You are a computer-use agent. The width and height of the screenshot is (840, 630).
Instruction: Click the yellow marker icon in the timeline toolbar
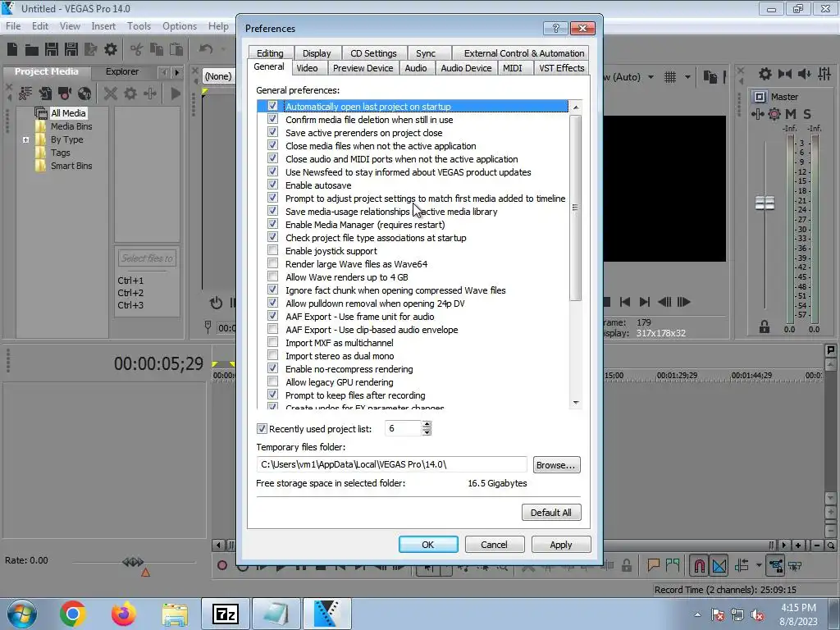[653, 565]
